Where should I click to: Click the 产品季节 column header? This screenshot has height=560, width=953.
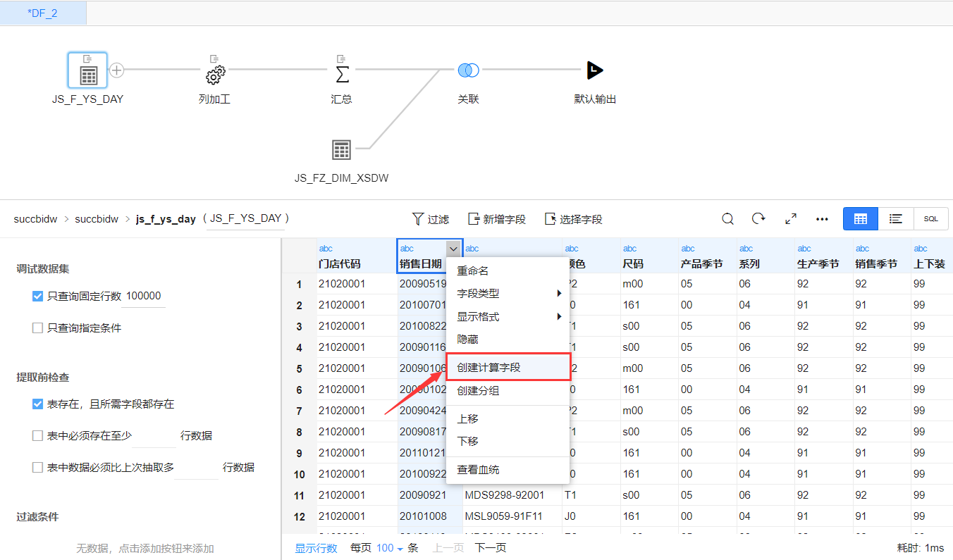click(x=707, y=256)
